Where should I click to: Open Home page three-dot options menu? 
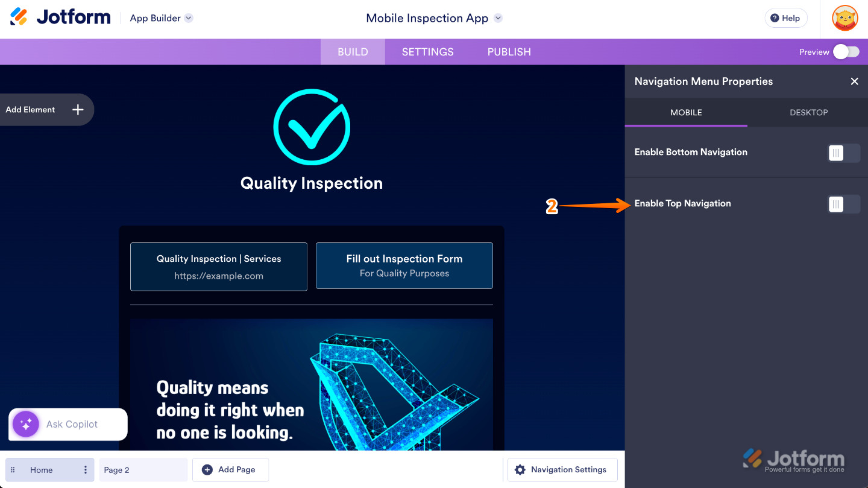[86, 470]
